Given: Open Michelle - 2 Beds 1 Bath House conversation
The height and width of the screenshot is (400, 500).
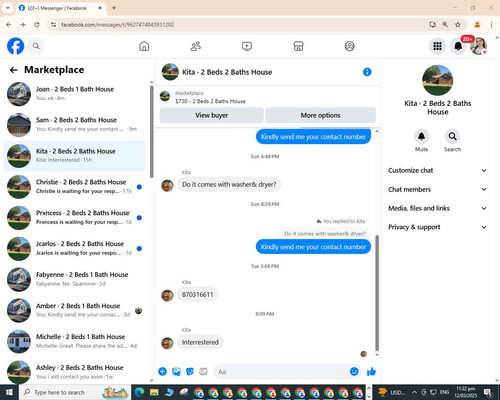Looking at the screenshot, I should (x=75, y=341).
